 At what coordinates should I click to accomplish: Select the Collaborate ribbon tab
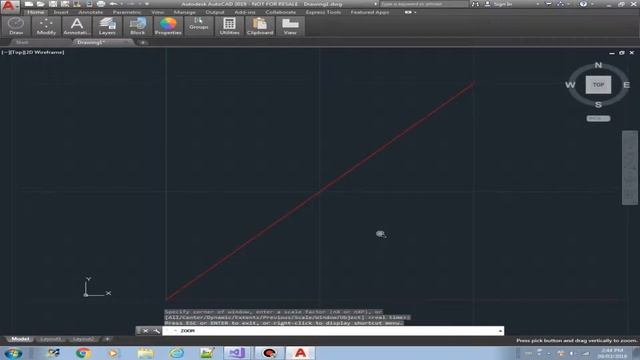pos(280,12)
